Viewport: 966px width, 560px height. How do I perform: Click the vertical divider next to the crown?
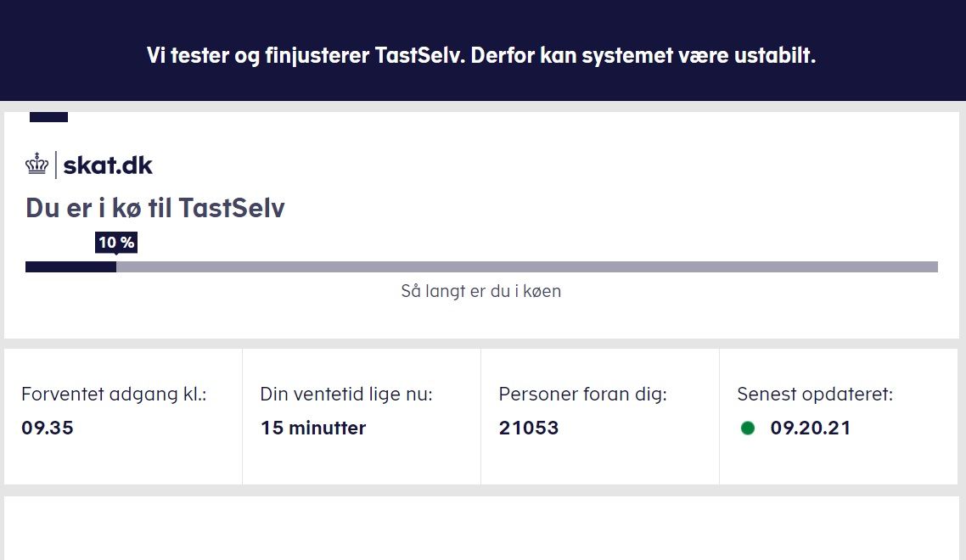pyautogui.click(x=56, y=165)
